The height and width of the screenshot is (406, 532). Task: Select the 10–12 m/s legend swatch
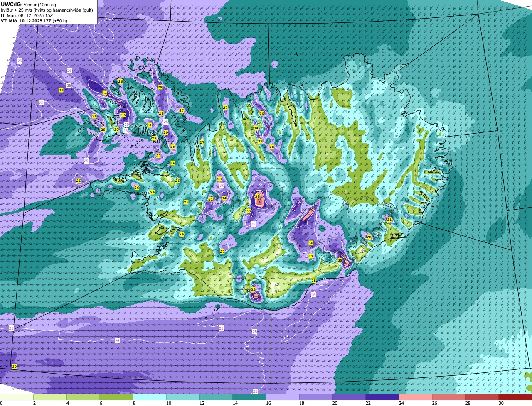[183, 397]
